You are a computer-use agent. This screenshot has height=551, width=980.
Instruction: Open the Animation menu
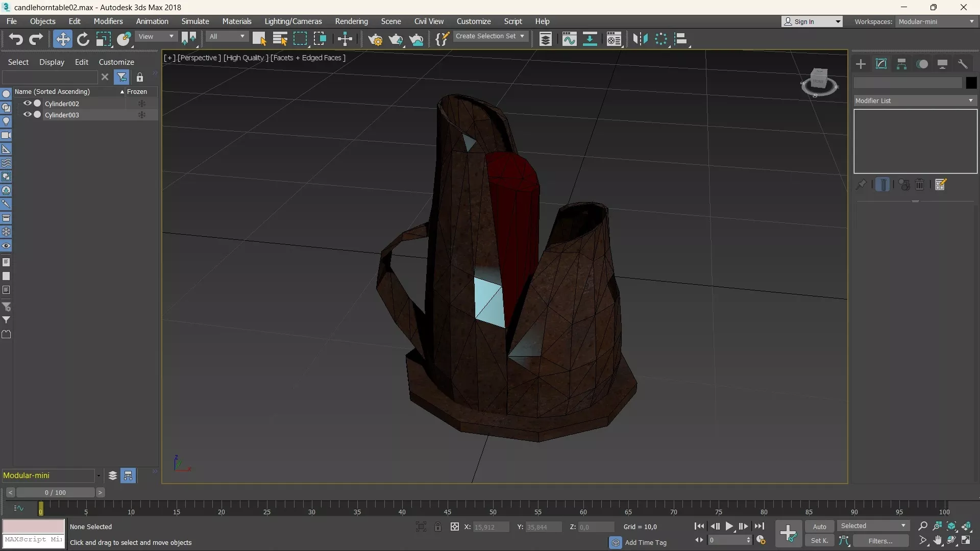[x=152, y=21]
